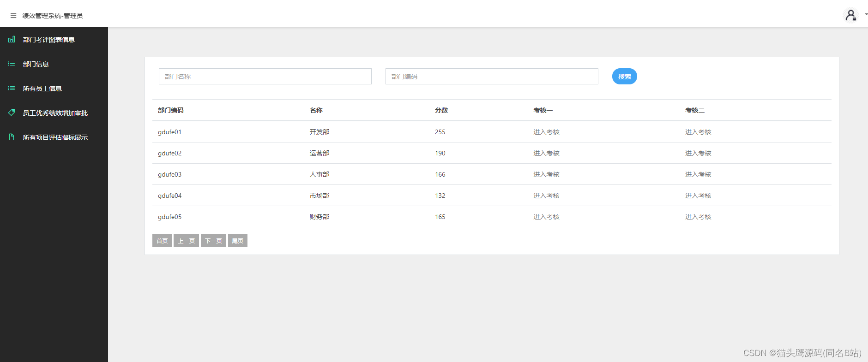Click the score value 166
This screenshot has height=362, width=868.
[440, 174]
